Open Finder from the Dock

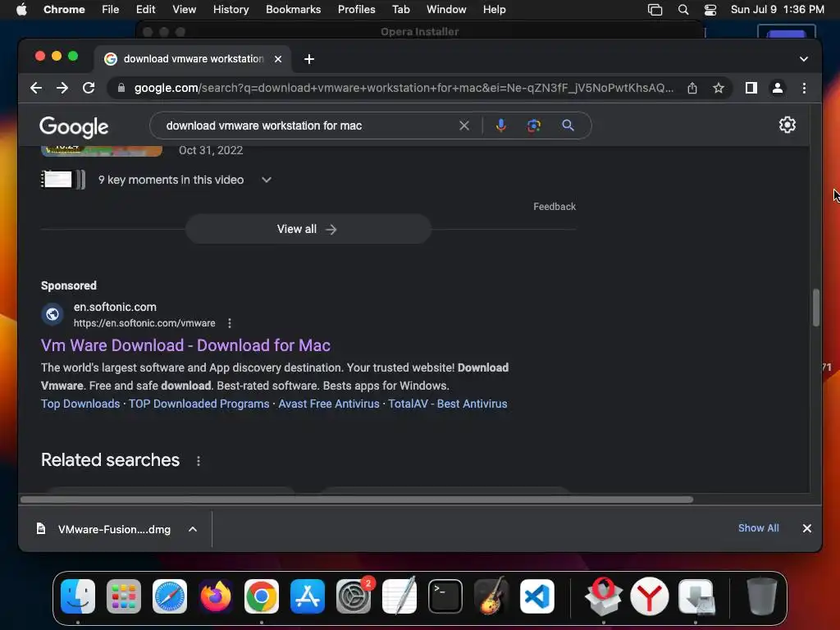[78, 596]
